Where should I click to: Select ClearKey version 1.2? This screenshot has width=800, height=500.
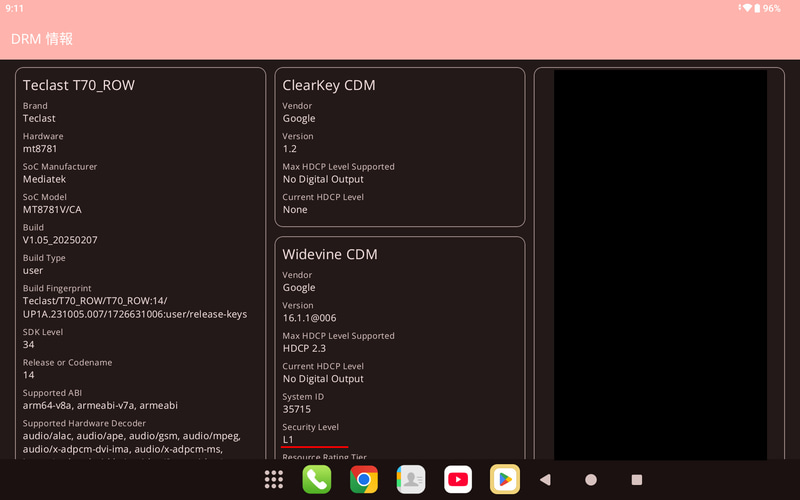coord(290,148)
